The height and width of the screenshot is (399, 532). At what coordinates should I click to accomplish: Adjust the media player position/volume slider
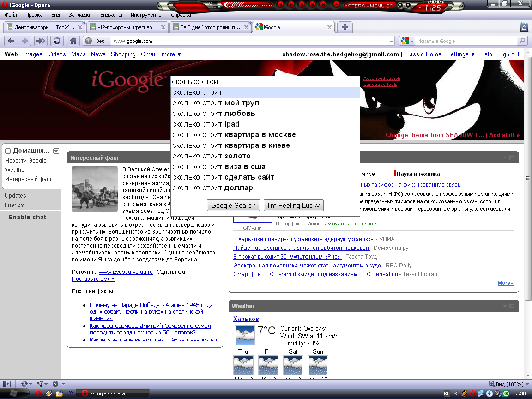click(x=248, y=5)
